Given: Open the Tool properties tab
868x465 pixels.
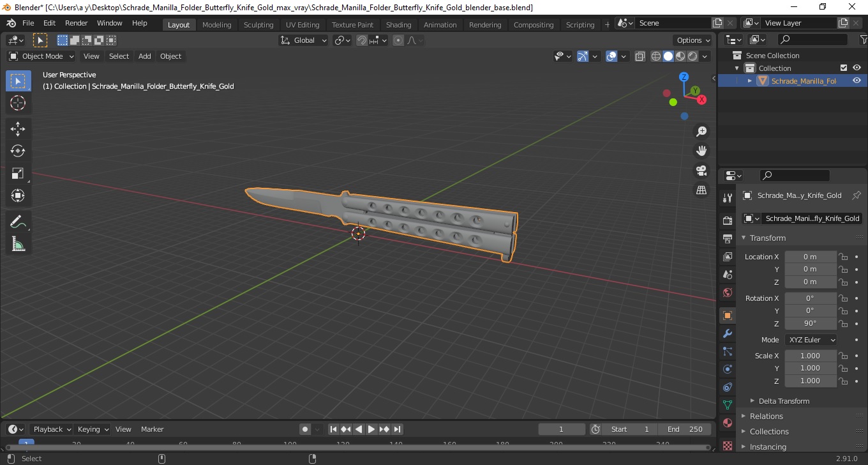Looking at the screenshot, I should [x=727, y=198].
